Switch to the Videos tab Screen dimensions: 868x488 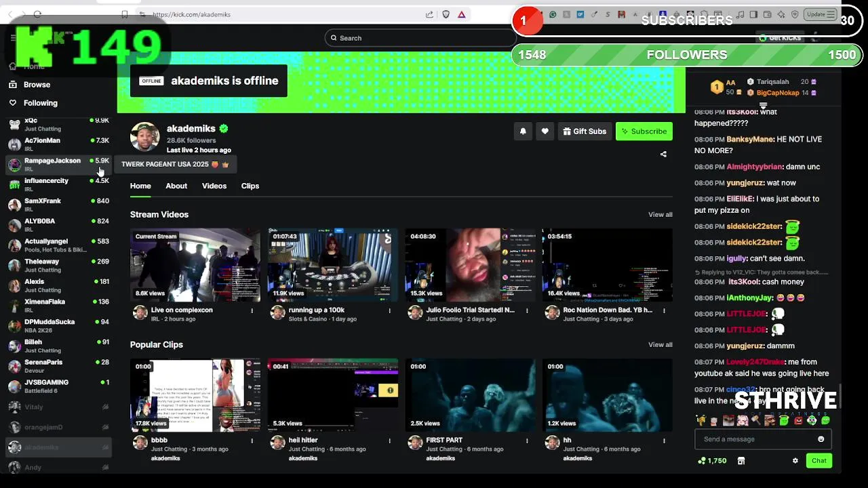pos(214,186)
